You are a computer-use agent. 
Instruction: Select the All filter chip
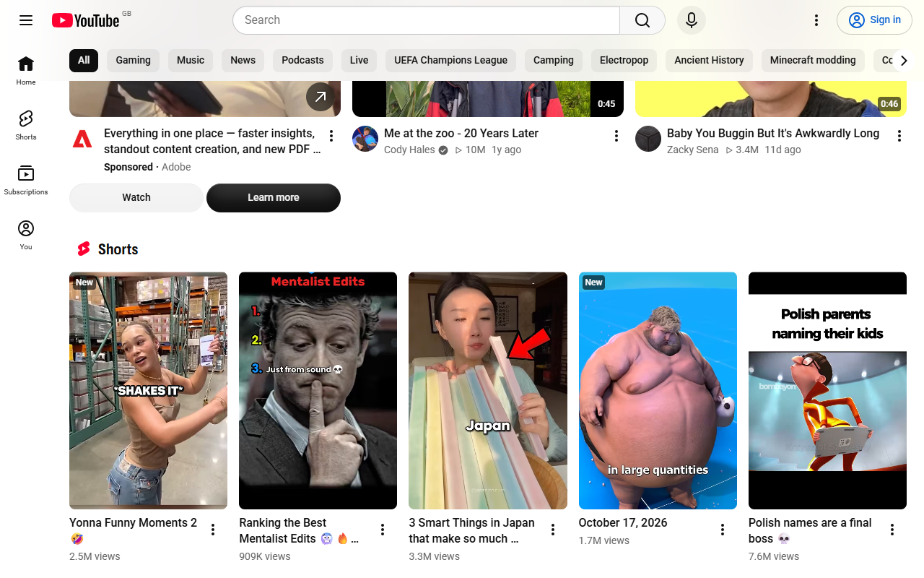pos(84,61)
